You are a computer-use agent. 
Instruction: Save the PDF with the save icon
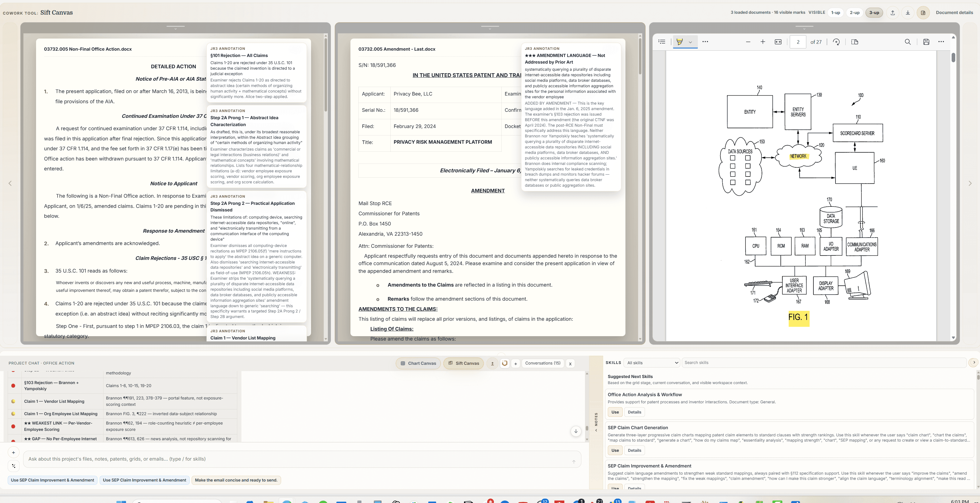(926, 42)
